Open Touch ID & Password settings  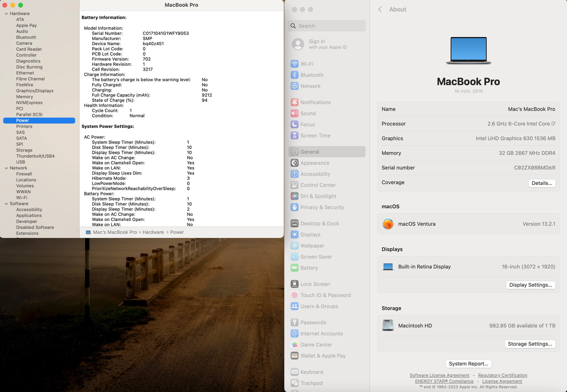(325, 295)
